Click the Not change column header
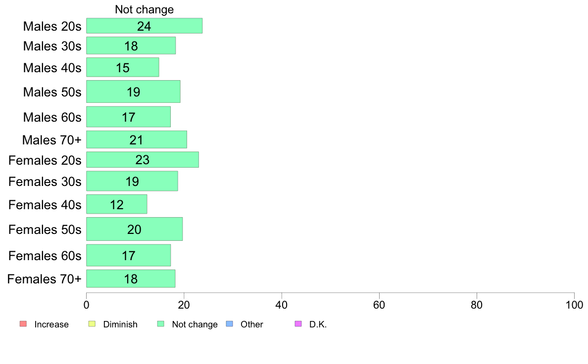This screenshot has width=588, height=364. [145, 9]
